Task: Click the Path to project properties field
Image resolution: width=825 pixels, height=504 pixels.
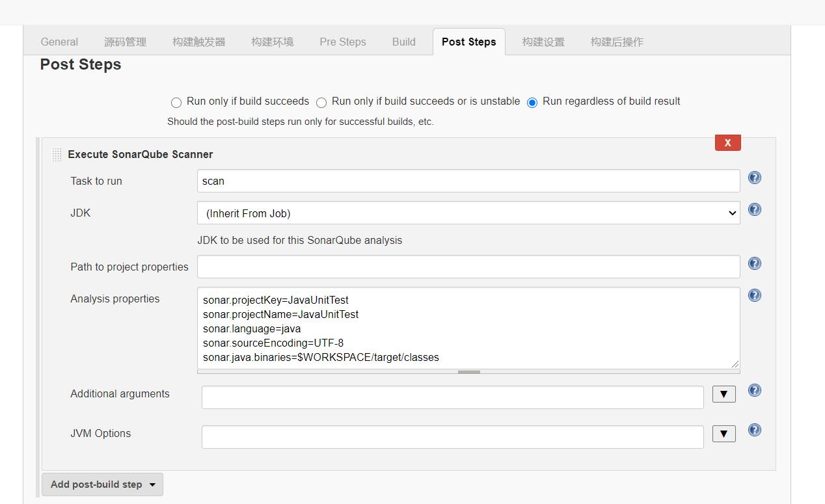Action: (468, 267)
